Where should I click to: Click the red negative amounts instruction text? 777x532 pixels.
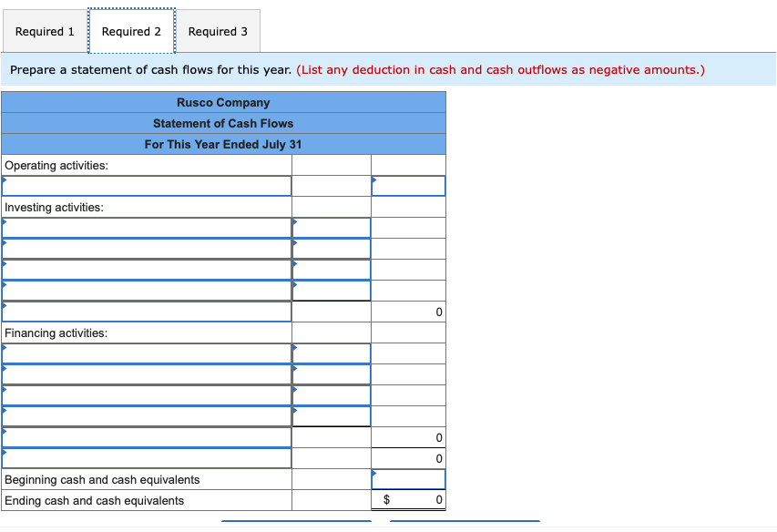pyautogui.click(x=500, y=70)
